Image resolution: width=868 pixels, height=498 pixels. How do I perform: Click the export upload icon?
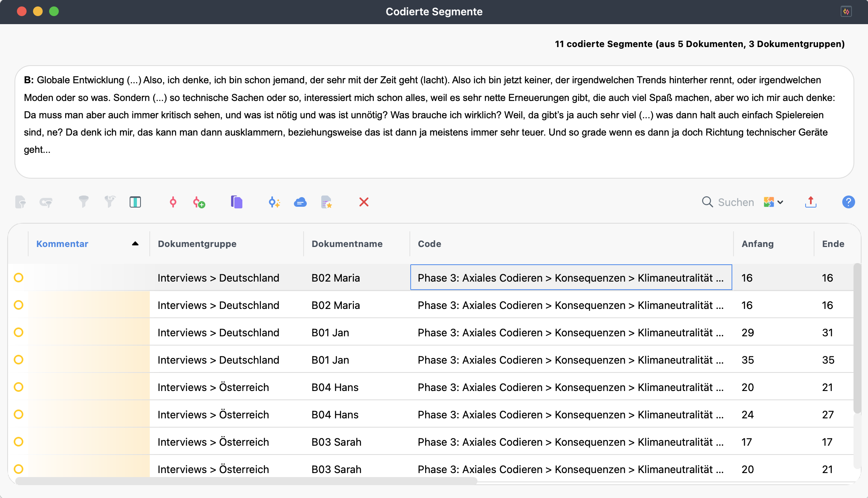coord(810,202)
